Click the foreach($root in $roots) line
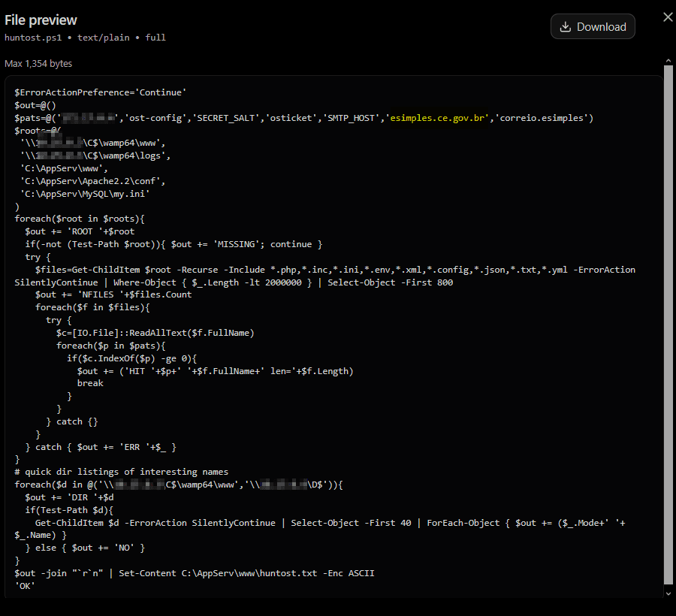 pos(80,219)
